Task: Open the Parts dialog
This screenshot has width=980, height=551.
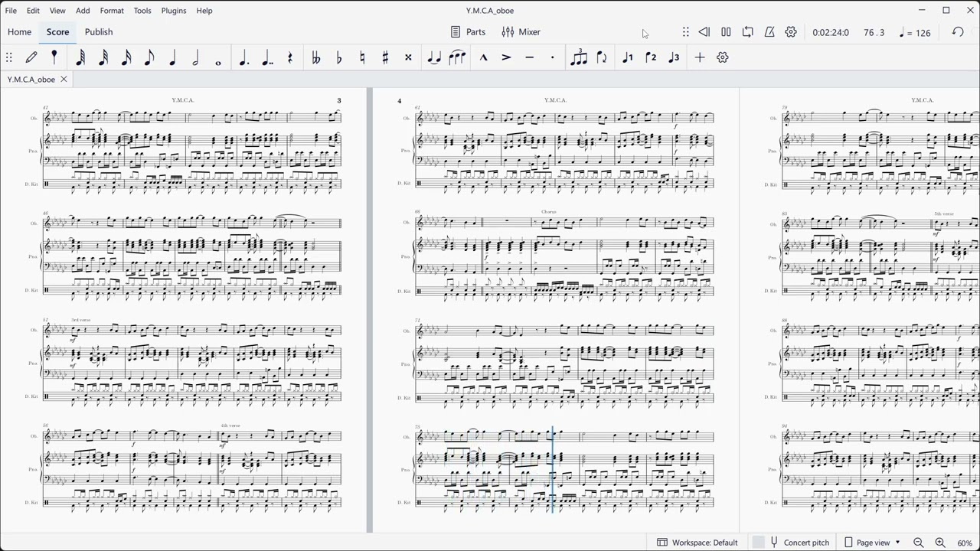Action: 468,32
